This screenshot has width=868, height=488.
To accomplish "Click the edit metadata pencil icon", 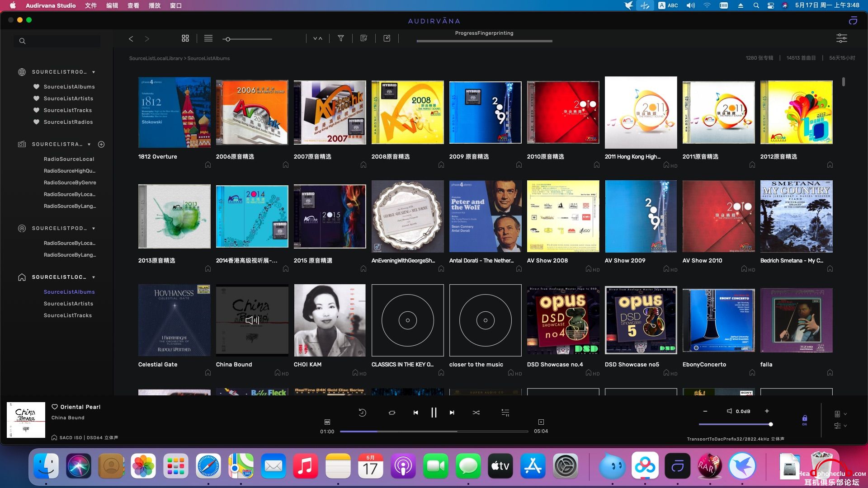I will click(x=387, y=38).
